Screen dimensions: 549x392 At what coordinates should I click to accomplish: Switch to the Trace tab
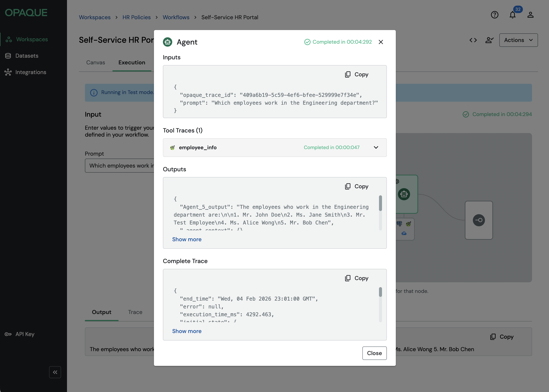[x=135, y=312]
